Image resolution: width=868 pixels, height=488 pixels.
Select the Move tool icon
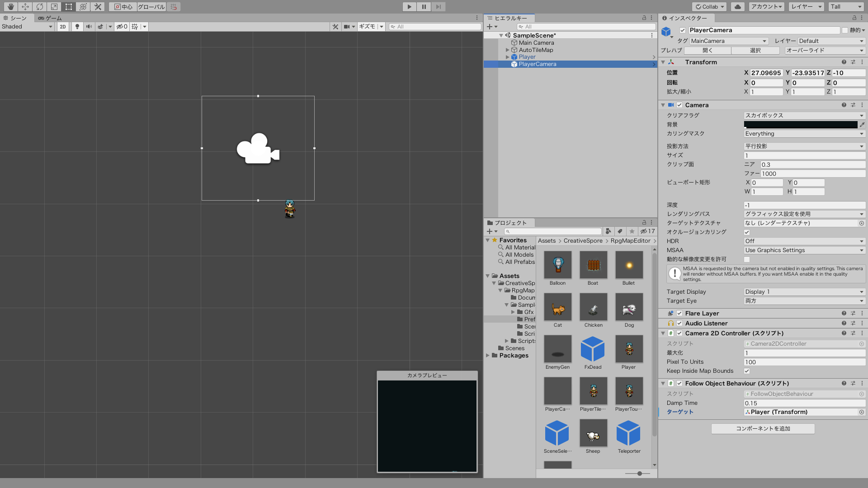click(x=25, y=6)
